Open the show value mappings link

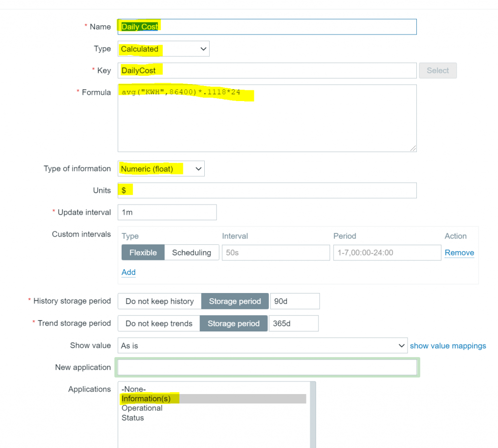pyautogui.click(x=448, y=345)
